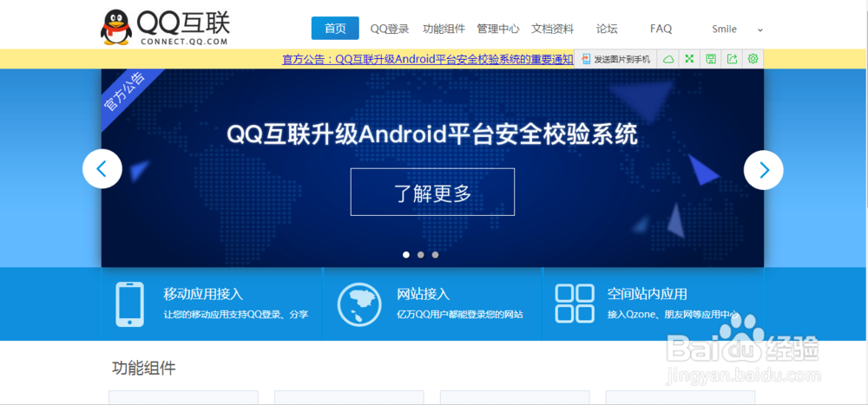
Task: Click the four-squares icon for 空间站内应用
Action: 575,304
